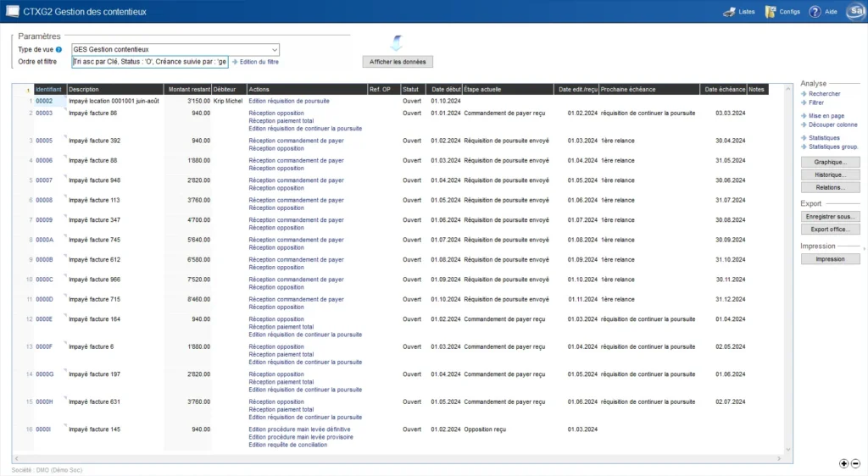Screen dimensions: 868x476
Task: Click Edition requête de conciliation action
Action: pyautogui.click(x=288, y=445)
